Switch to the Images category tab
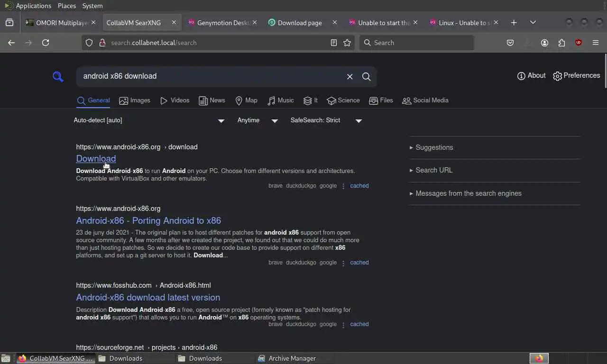 coord(135,100)
